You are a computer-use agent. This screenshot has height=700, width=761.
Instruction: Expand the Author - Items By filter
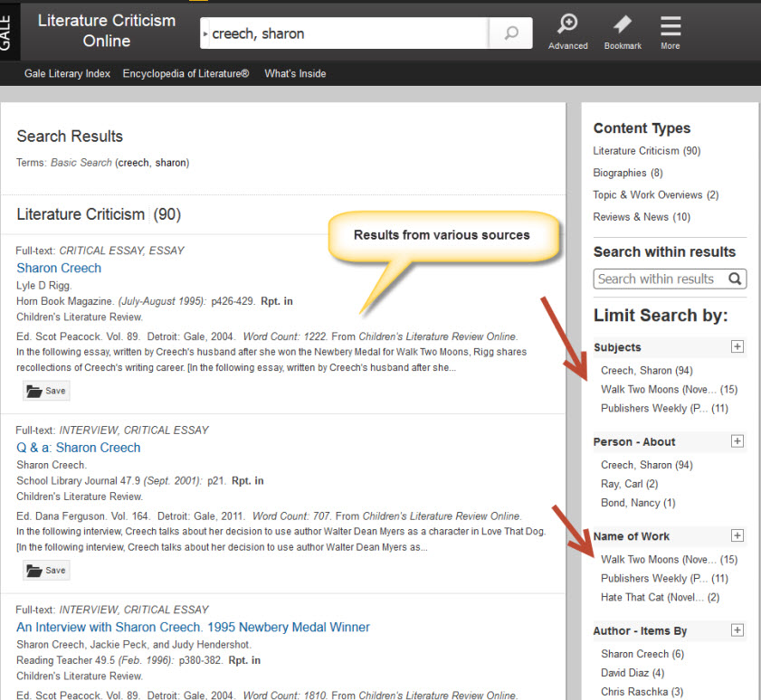(x=737, y=630)
